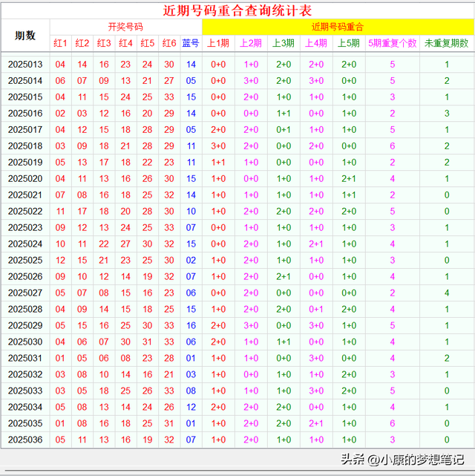Click the 上5期 column header
The width and height of the screenshot is (475, 476).
pos(349,43)
